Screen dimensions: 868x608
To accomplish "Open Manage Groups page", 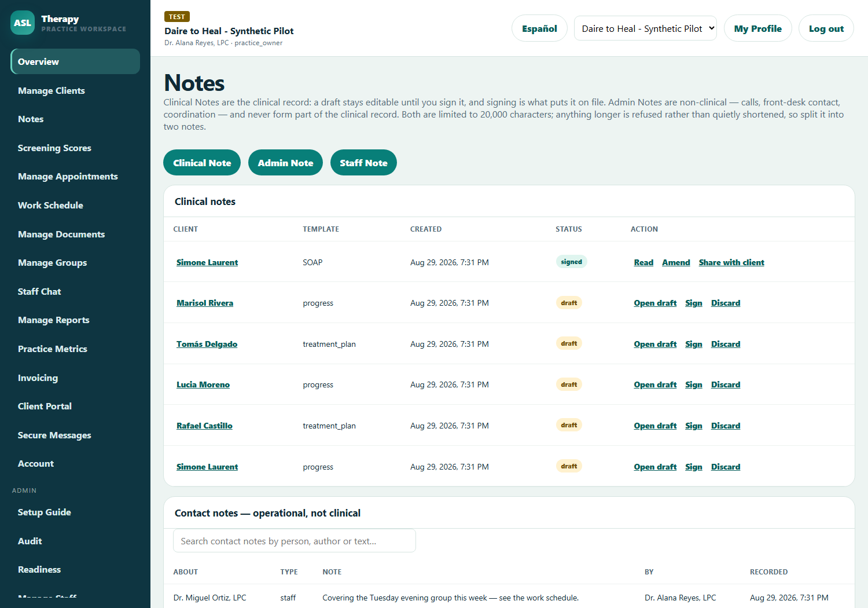I will click(x=75, y=262).
